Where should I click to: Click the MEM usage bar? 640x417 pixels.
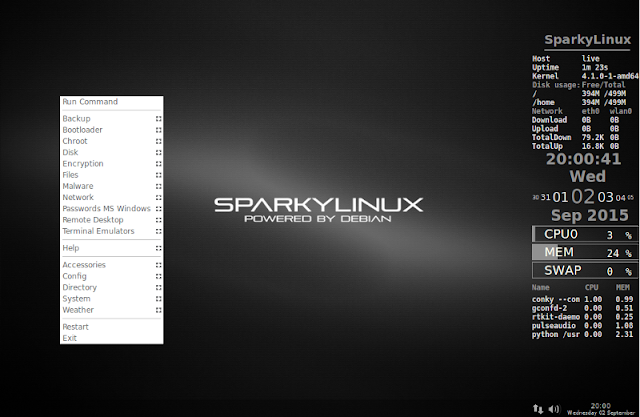(585, 252)
